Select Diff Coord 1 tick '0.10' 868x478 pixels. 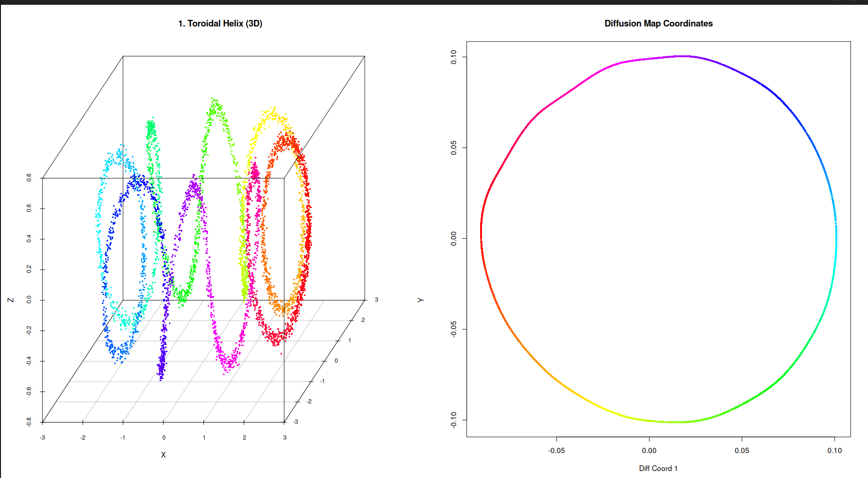(x=835, y=451)
